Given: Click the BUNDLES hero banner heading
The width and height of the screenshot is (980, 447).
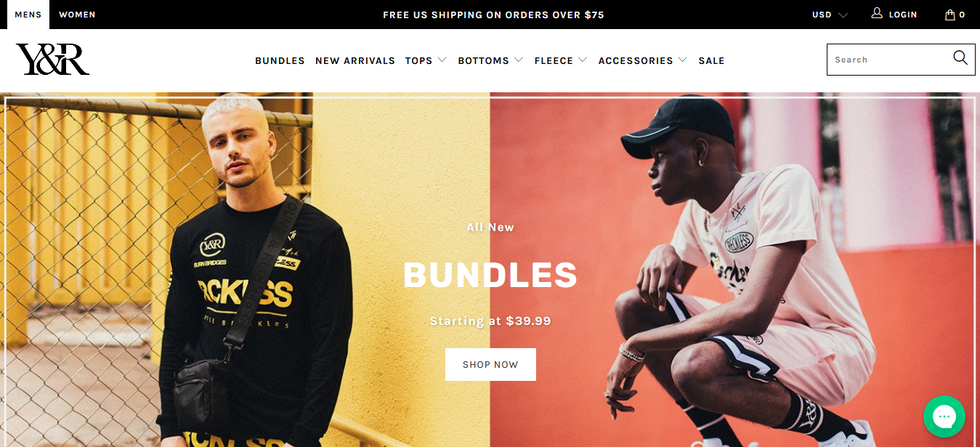Looking at the screenshot, I should 490,275.
